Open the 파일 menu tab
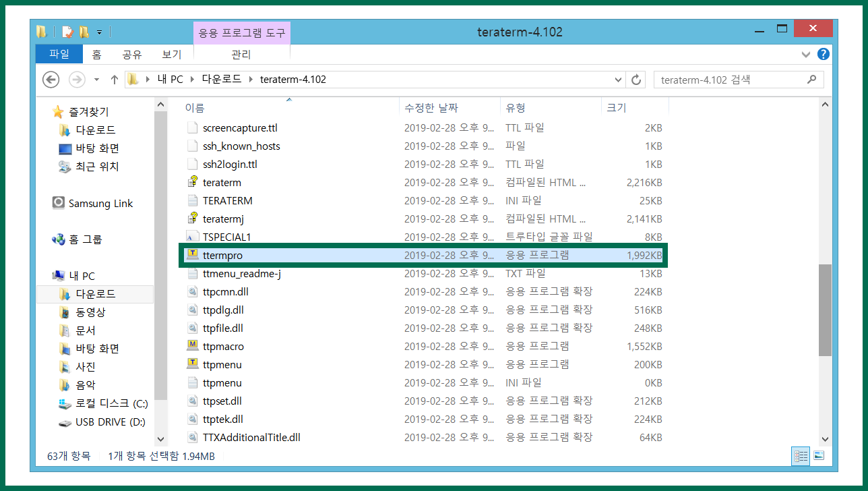The height and width of the screenshot is (491, 868). pyautogui.click(x=59, y=54)
